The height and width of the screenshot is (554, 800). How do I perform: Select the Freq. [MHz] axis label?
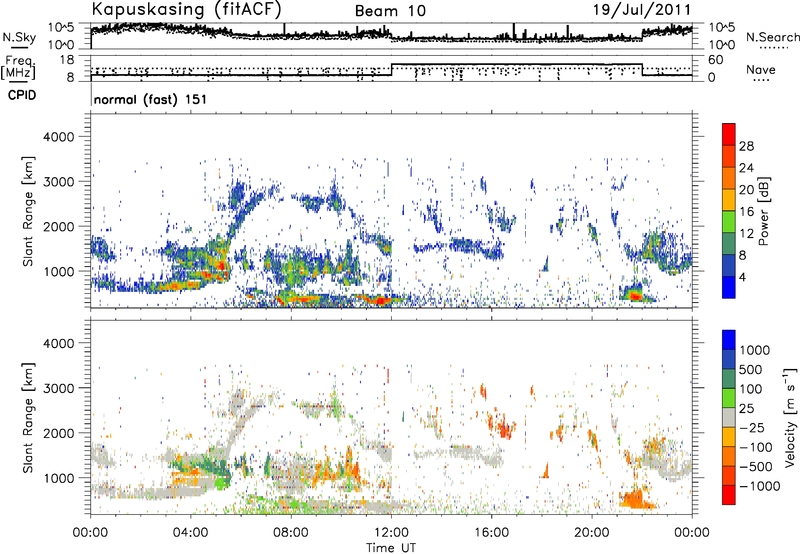tap(19, 68)
